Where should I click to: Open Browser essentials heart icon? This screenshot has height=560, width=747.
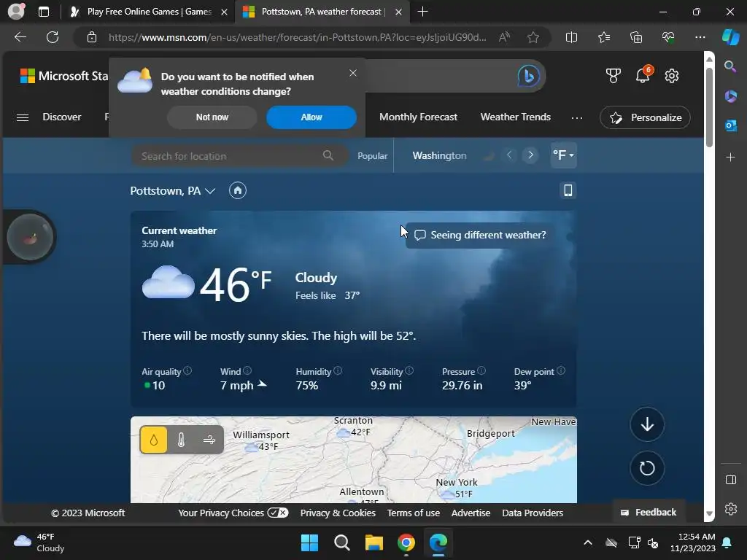point(668,37)
